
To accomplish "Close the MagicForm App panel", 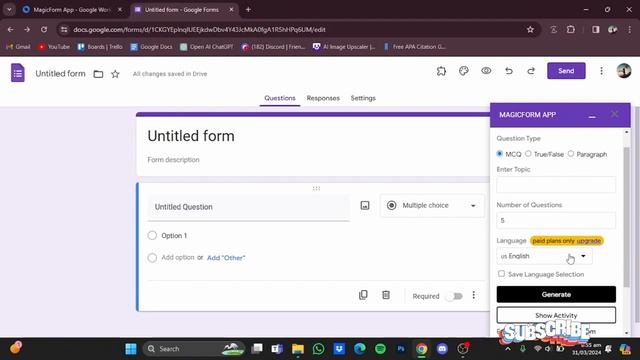I will coord(615,114).
